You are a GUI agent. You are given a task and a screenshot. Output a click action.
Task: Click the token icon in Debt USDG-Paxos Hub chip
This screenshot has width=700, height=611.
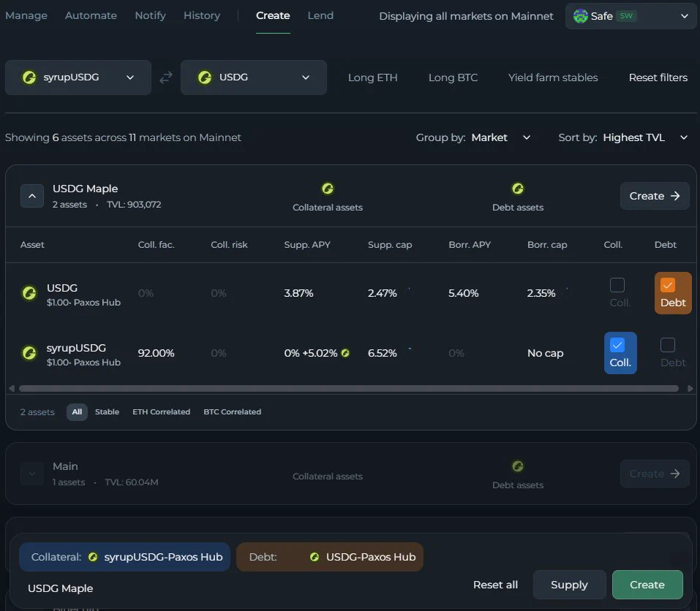click(315, 557)
